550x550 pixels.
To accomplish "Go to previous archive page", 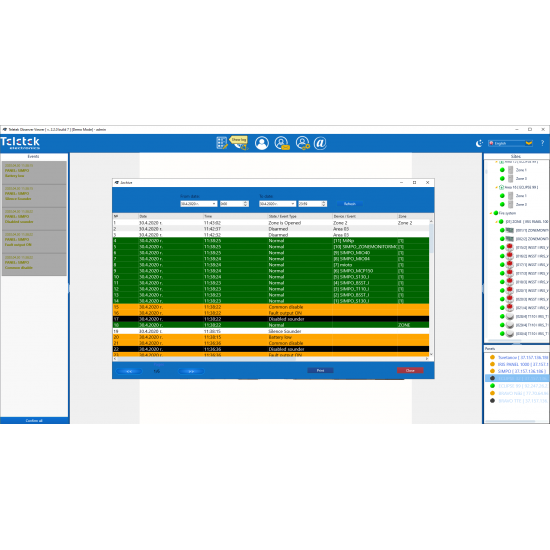I will click(x=129, y=371).
